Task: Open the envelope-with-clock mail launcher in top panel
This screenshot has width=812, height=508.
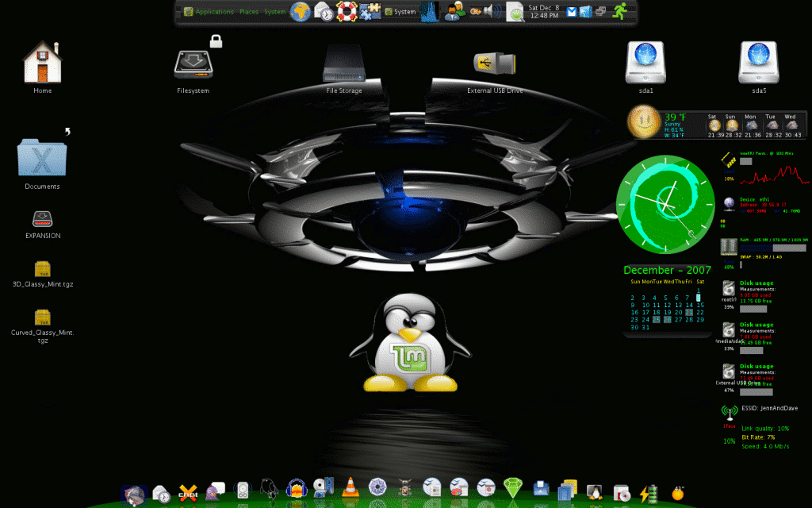Action: (x=324, y=11)
